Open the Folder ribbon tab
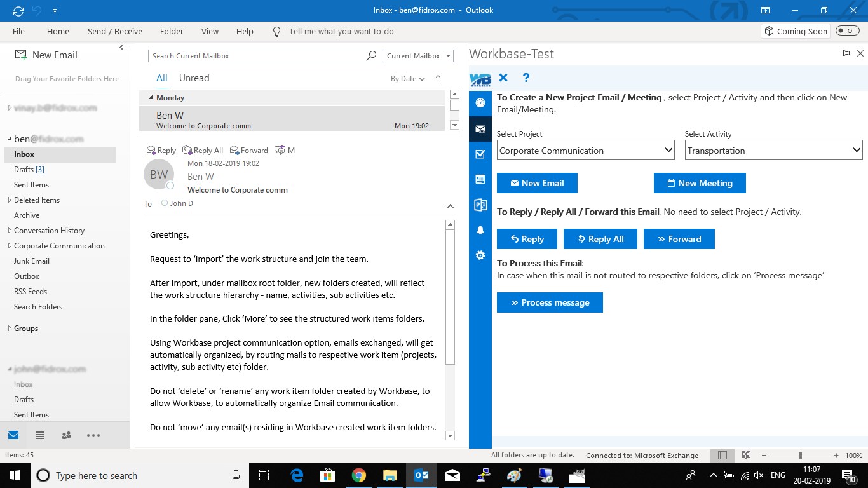This screenshot has height=488, width=868. tap(172, 31)
